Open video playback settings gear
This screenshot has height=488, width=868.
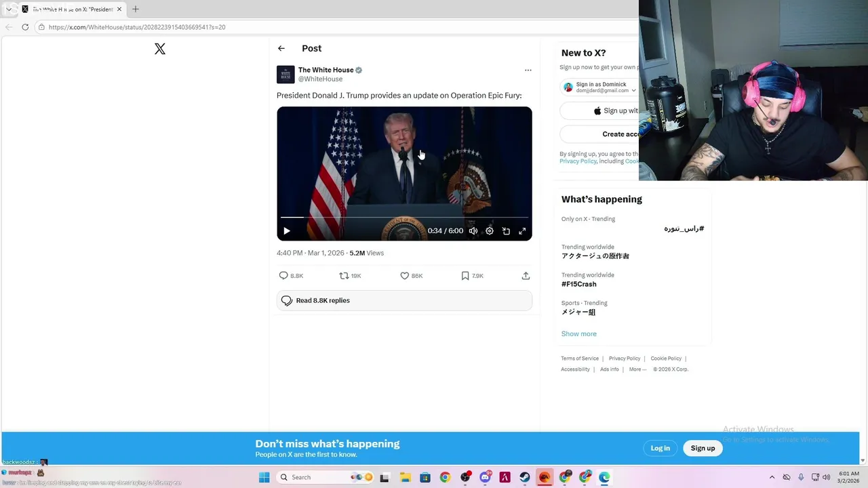(x=490, y=231)
